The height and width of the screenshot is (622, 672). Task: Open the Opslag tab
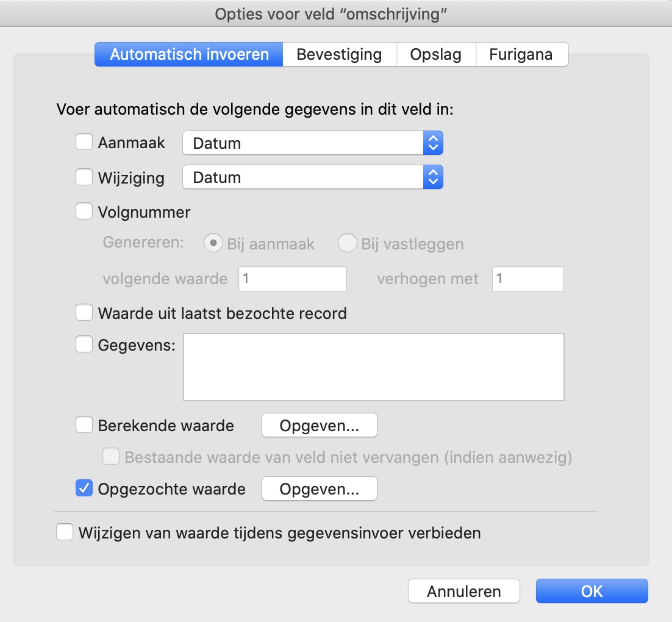click(x=436, y=54)
